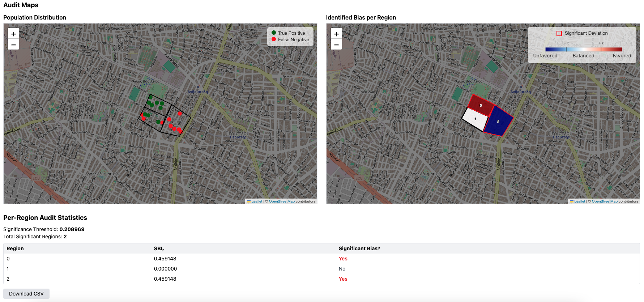Image resolution: width=644 pixels, height=302 pixels.
Task: Click the True Positive green legend dot
Action: tap(274, 33)
